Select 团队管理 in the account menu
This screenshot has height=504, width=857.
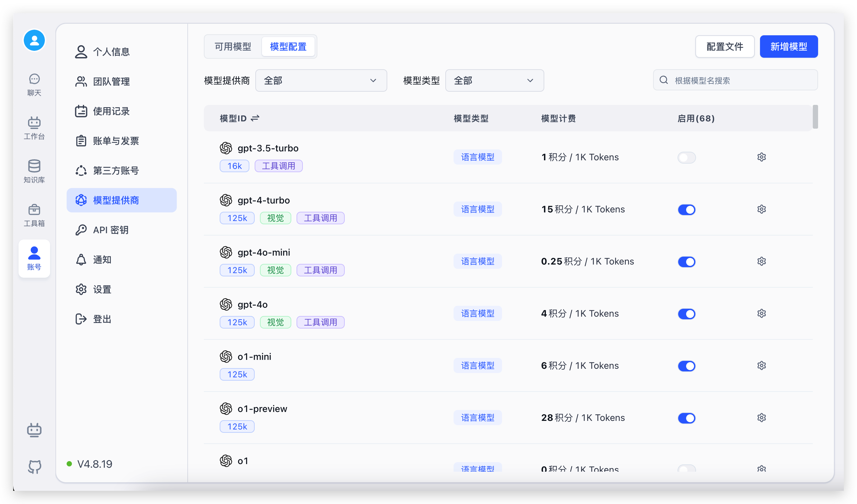(x=111, y=81)
